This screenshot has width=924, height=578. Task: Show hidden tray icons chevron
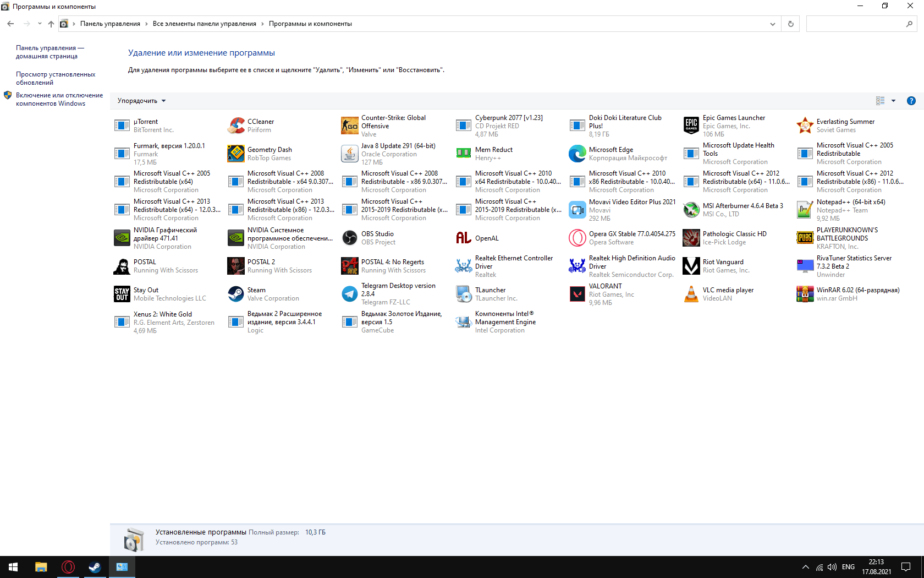click(x=806, y=567)
